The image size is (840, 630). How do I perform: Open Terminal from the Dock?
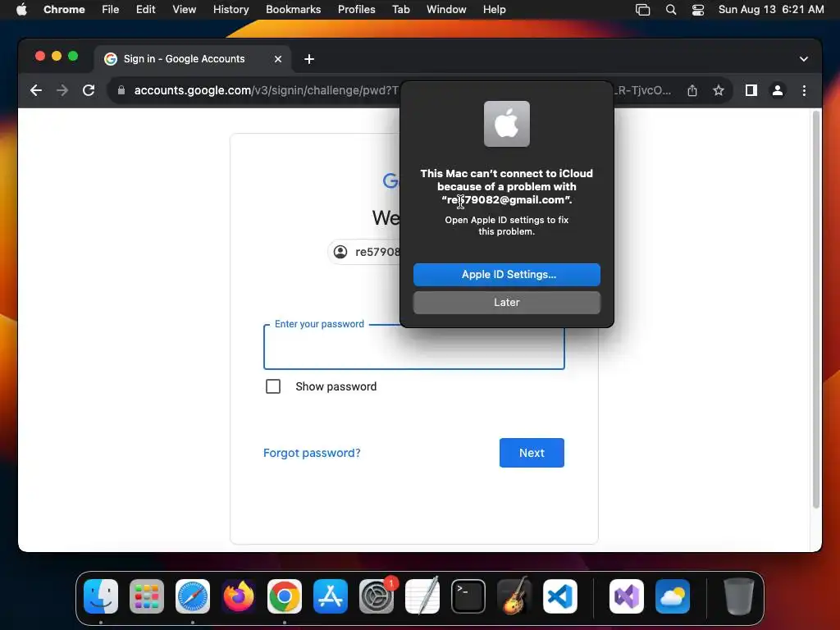click(x=468, y=596)
